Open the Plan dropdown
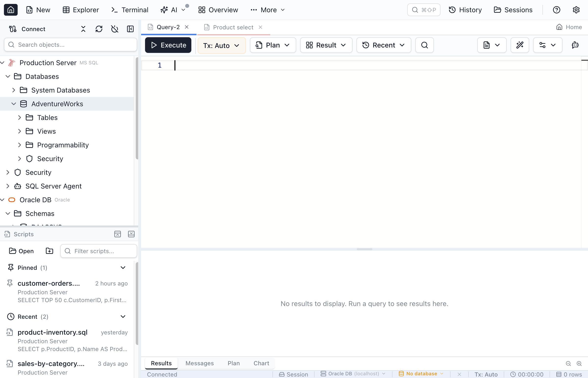Screen dimensions: 588x378 coord(273,45)
